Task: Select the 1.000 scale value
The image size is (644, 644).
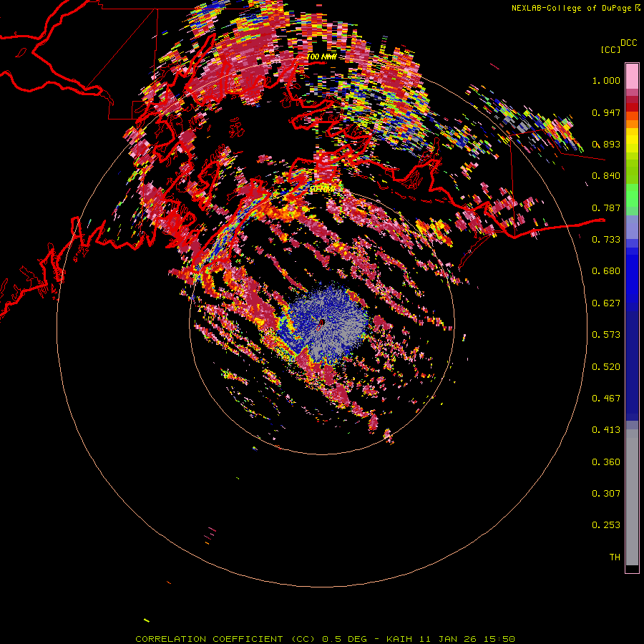Action: [x=606, y=80]
